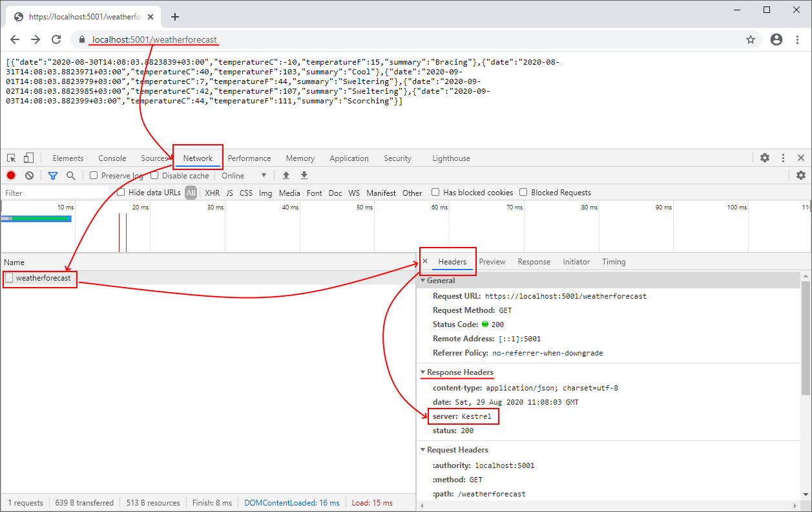Filter requests by Doc
Screen dimensions: 812x512
[335, 193]
